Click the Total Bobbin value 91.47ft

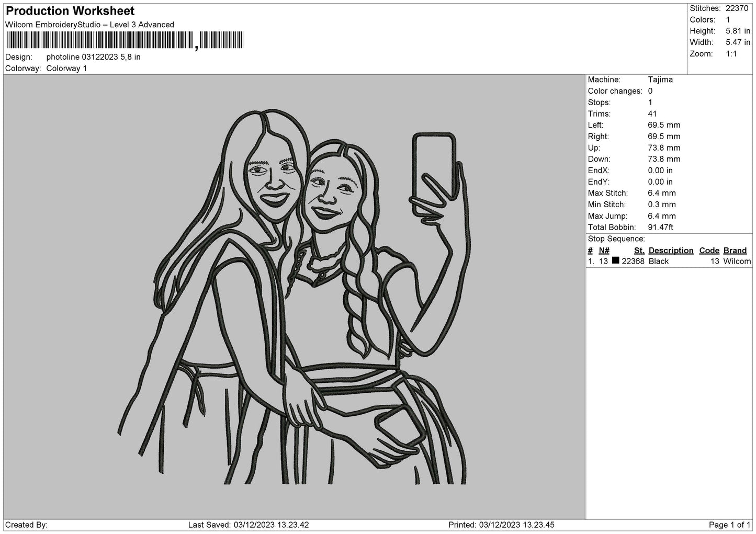tap(660, 228)
